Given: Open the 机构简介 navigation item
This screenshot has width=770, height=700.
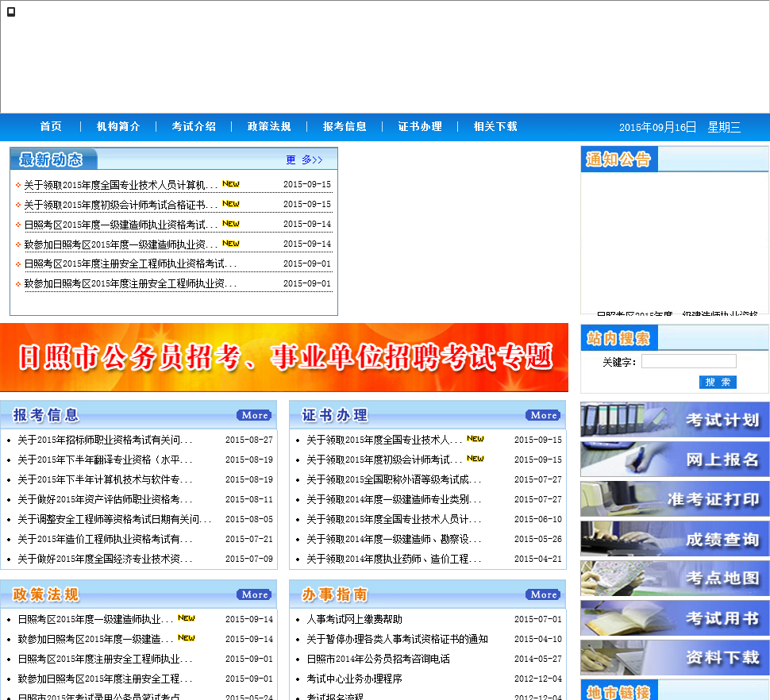Looking at the screenshot, I should pyautogui.click(x=118, y=127).
